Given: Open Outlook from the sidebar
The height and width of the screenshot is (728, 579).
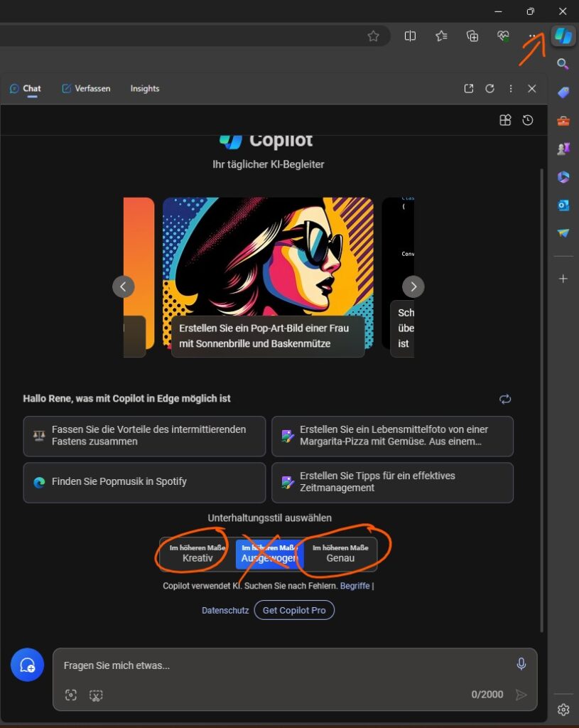Looking at the screenshot, I should pyautogui.click(x=563, y=205).
